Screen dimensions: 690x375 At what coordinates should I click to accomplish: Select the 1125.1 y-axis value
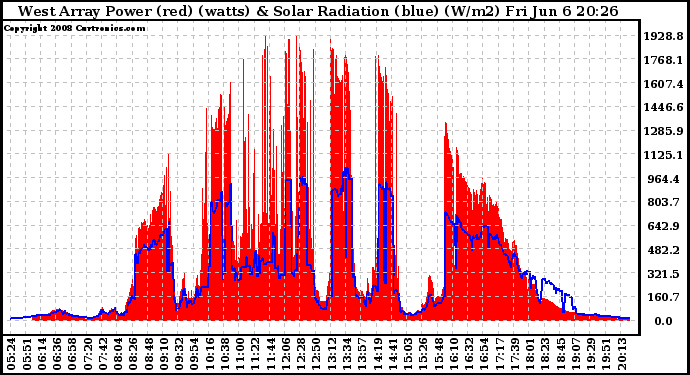663,155
